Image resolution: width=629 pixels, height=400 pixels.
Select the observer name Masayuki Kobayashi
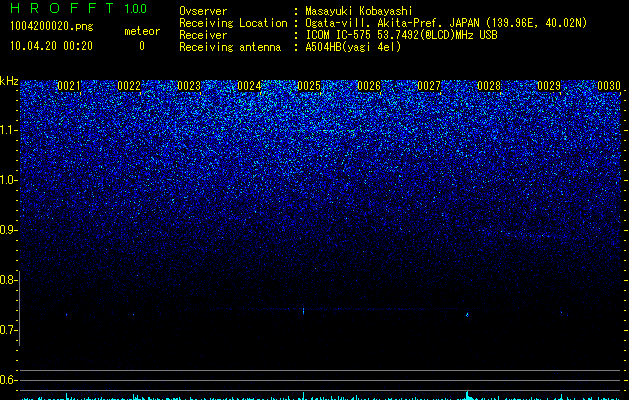point(359,11)
